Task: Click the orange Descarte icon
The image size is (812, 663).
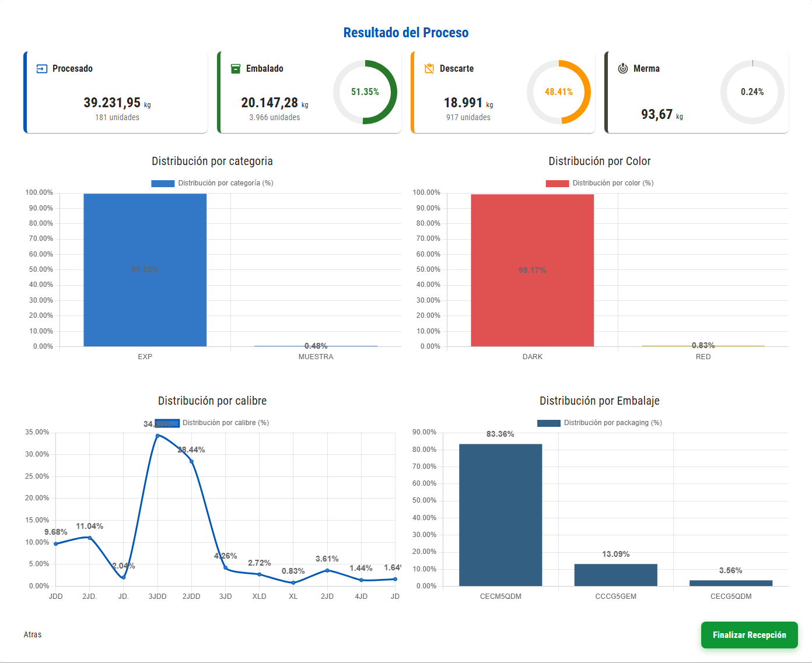Action: point(429,69)
